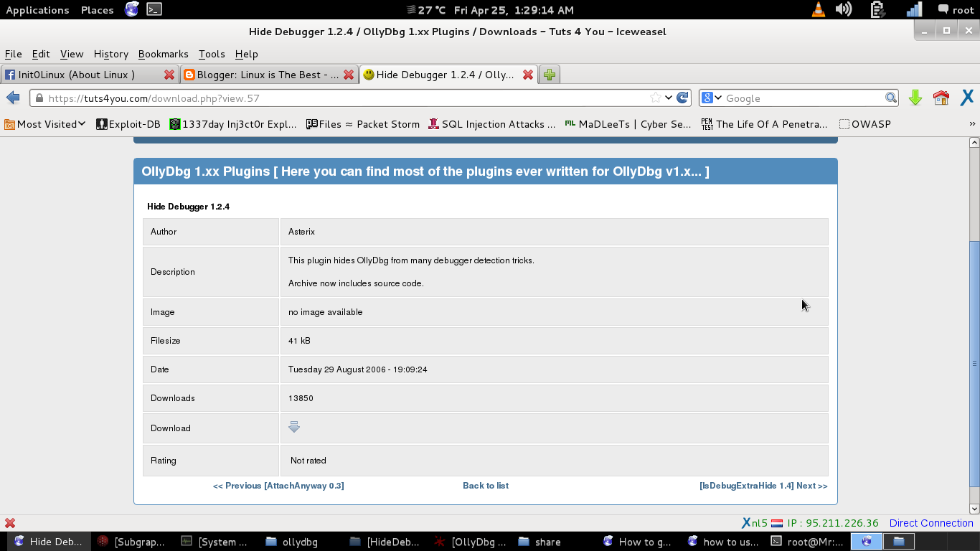Click the blue X toolbar icon
980x551 pixels.
pos(967,98)
